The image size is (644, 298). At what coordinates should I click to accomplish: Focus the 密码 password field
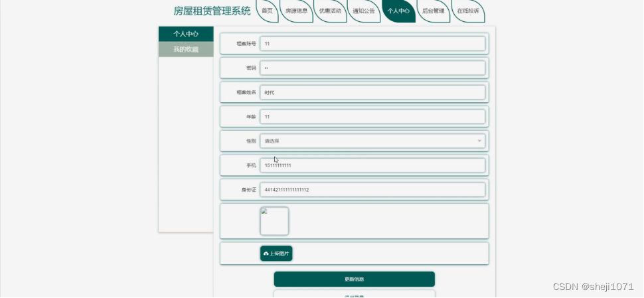tap(372, 68)
